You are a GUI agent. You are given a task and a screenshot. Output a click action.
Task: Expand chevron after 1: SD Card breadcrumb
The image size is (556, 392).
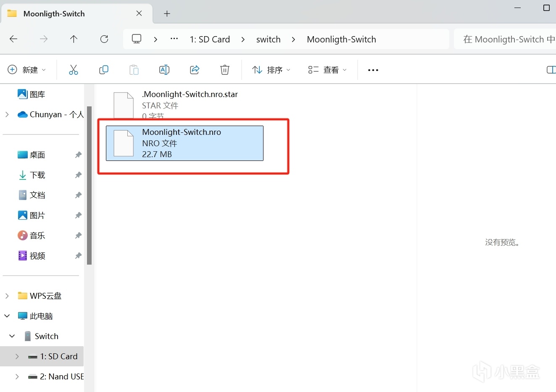coord(243,39)
